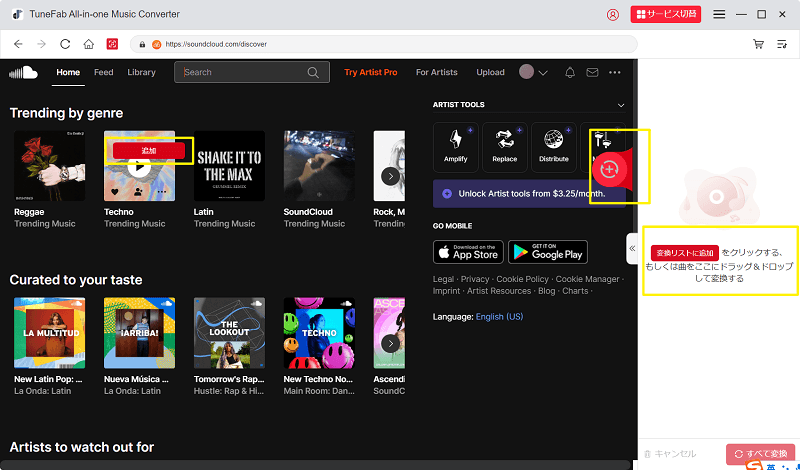This screenshot has width=800, height=470.
Task: Click Unlock Artist tools from $3.25/month banner
Action: tap(529, 194)
